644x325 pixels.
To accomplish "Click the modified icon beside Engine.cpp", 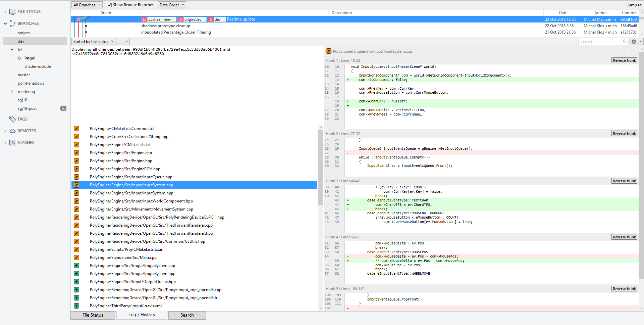I will pos(76,153).
